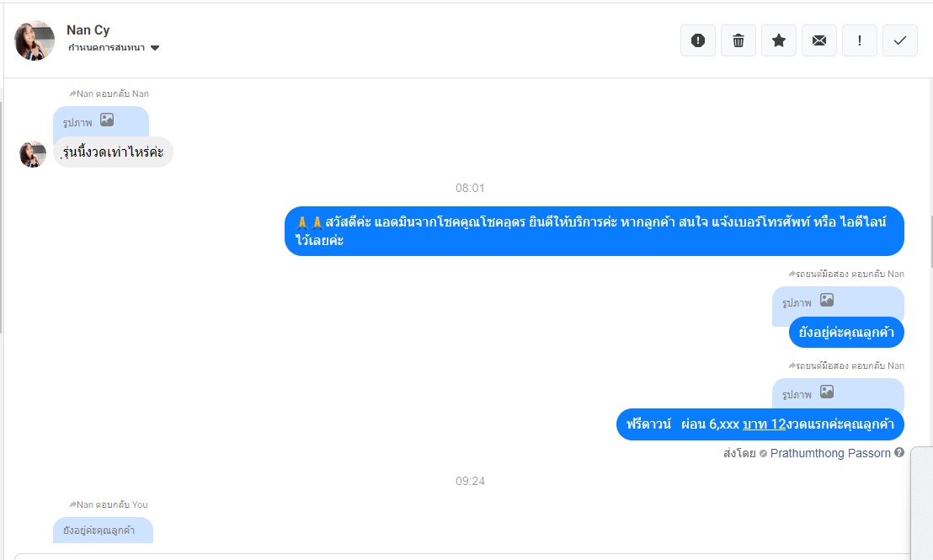
Task: Open image attachment above 'ยังอยู่ค่ะคุณลูกค้า' reply
Action: (x=838, y=302)
